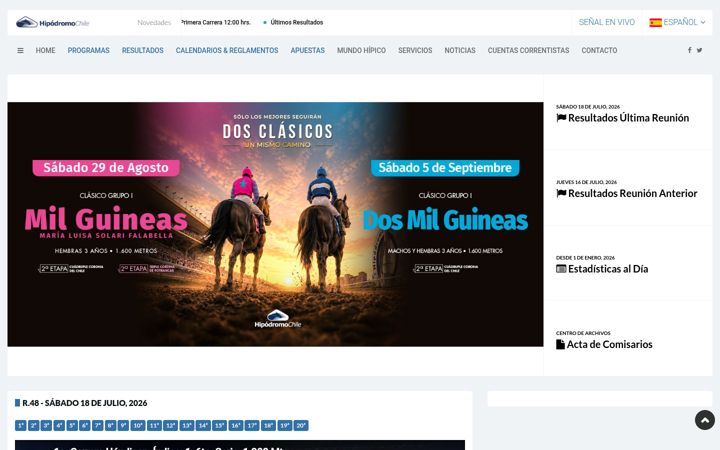Viewport: 720px width, 450px height.
Task: Click the Hipódromo Chile logo
Action: pyautogui.click(x=52, y=22)
